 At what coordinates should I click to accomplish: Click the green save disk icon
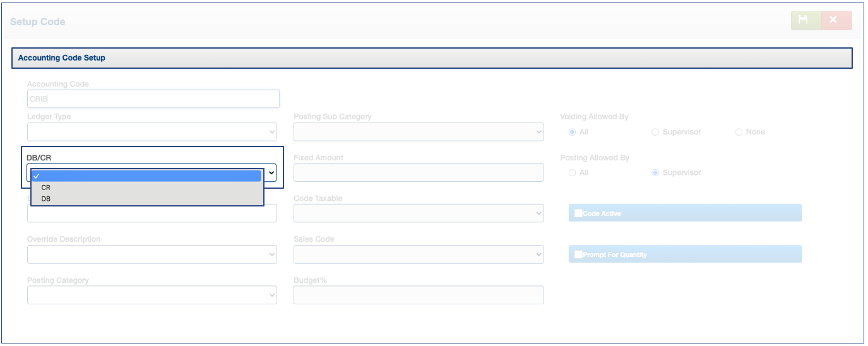pos(806,20)
